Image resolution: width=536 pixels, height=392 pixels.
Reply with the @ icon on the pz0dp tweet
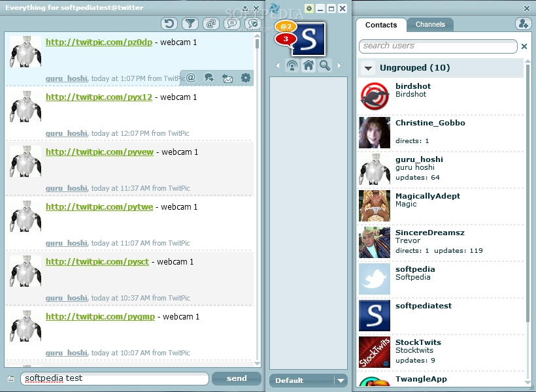(191, 78)
